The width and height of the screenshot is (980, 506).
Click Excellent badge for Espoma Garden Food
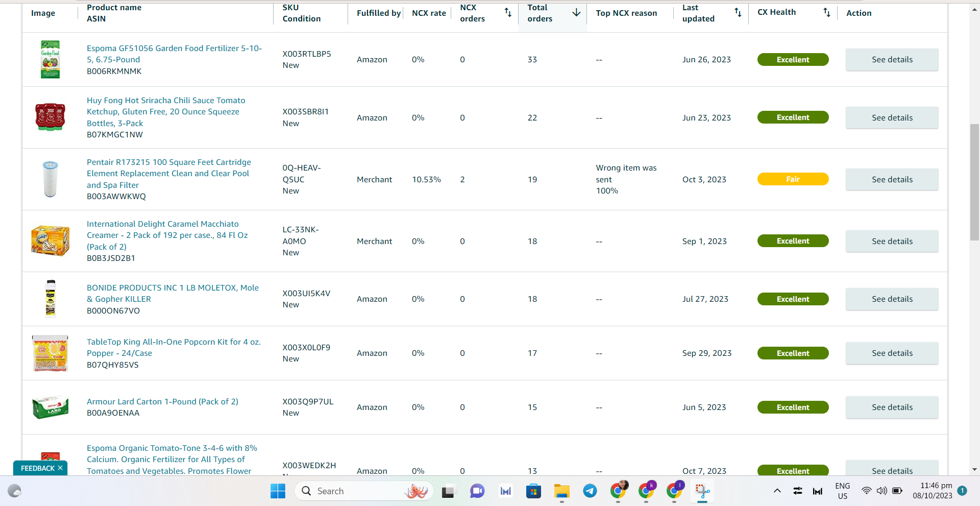coord(793,60)
